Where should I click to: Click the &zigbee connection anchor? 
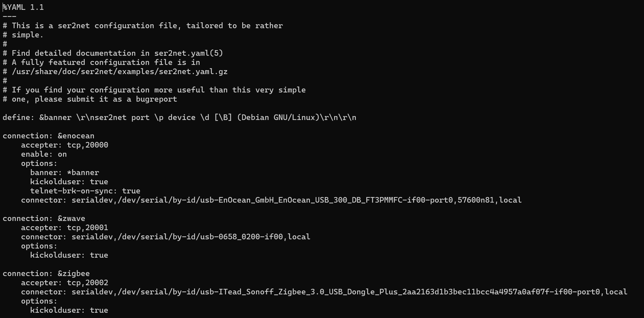point(74,273)
